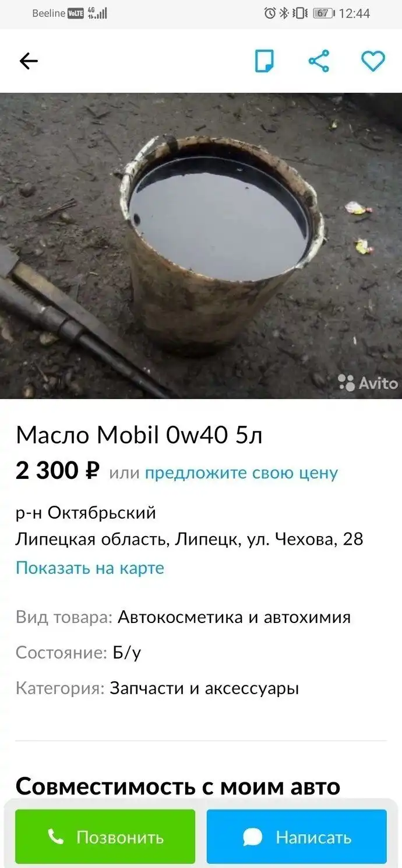
Task: Tap the Bluetooth icon in status bar
Action: click(x=284, y=13)
